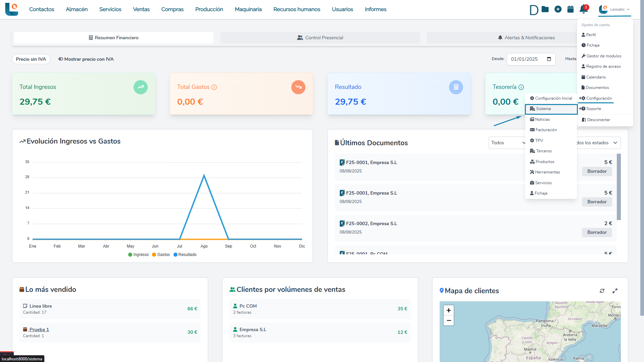Click the plus circle quick-add icon
Viewport: 644px width, 362px height.
(558, 9)
